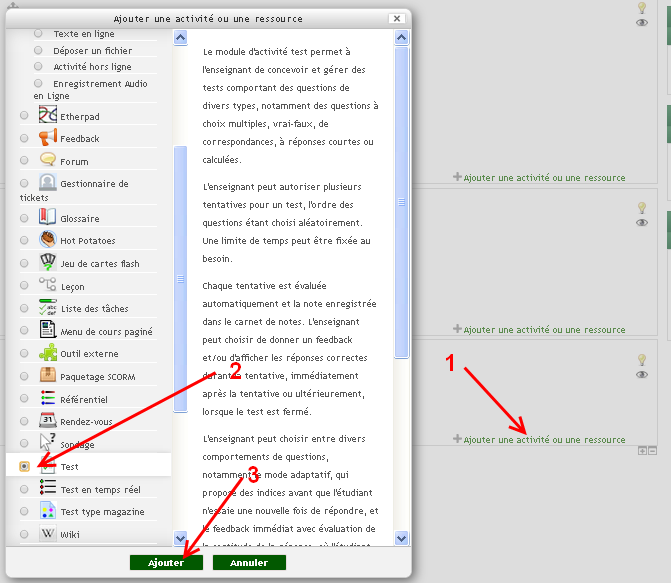671x583 pixels.
Task: Hide the bottom section with its eye icon
Action: 642,375
